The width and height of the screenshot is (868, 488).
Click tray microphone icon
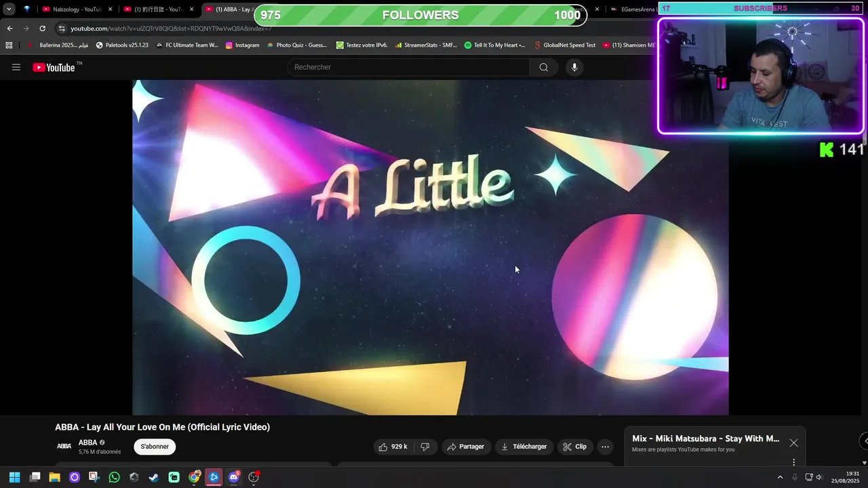click(x=795, y=477)
